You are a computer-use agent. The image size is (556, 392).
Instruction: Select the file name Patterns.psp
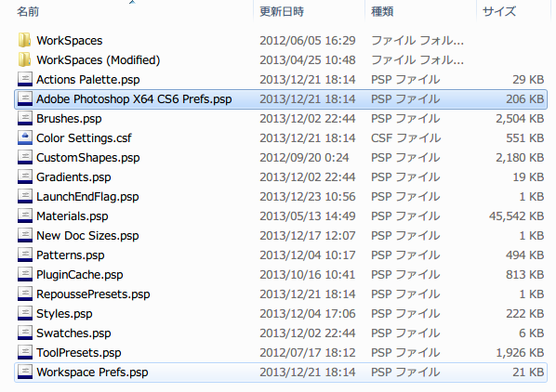pos(71,255)
